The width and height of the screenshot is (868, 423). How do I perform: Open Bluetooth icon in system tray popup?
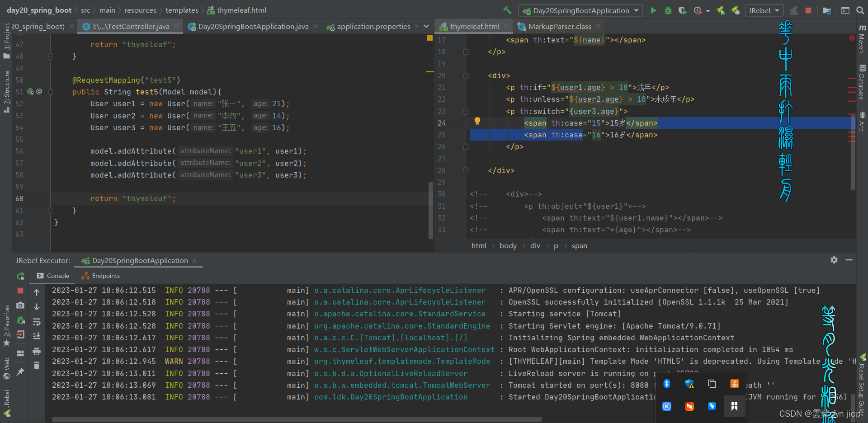point(667,384)
